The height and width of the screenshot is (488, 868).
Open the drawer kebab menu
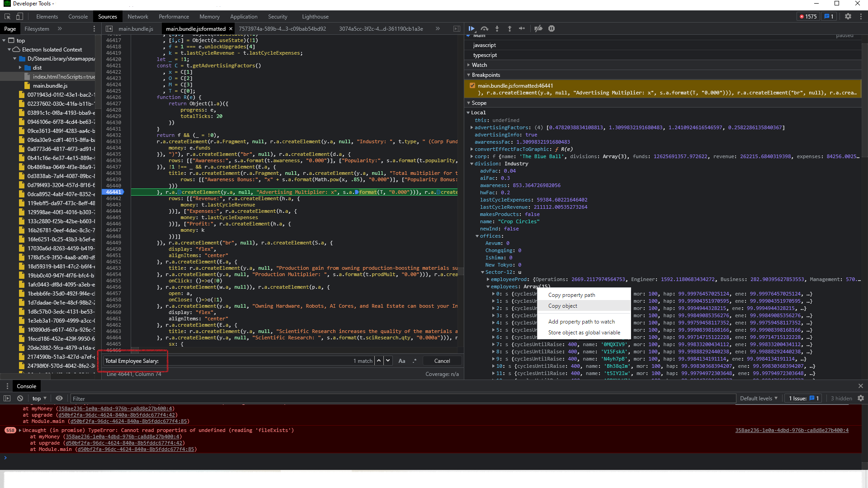click(x=7, y=386)
